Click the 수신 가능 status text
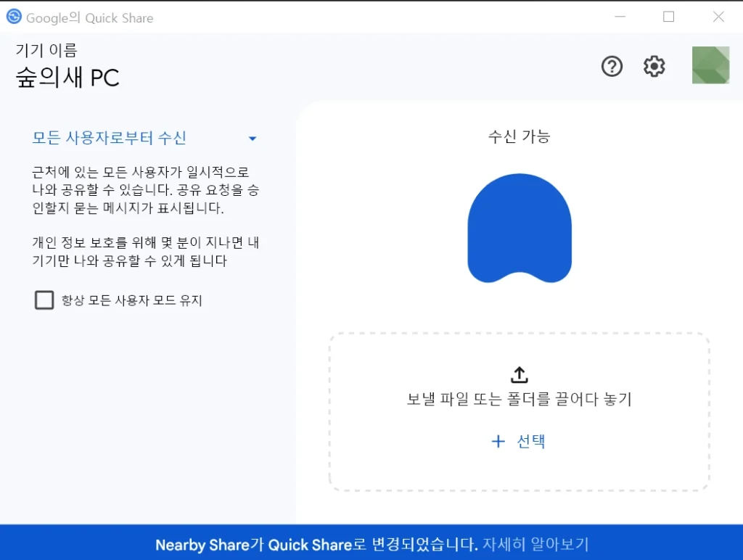 pyautogui.click(x=520, y=136)
